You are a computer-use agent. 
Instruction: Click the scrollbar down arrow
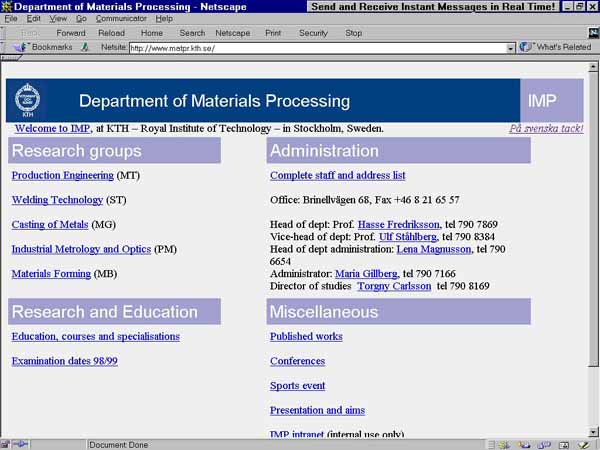(593, 432)
